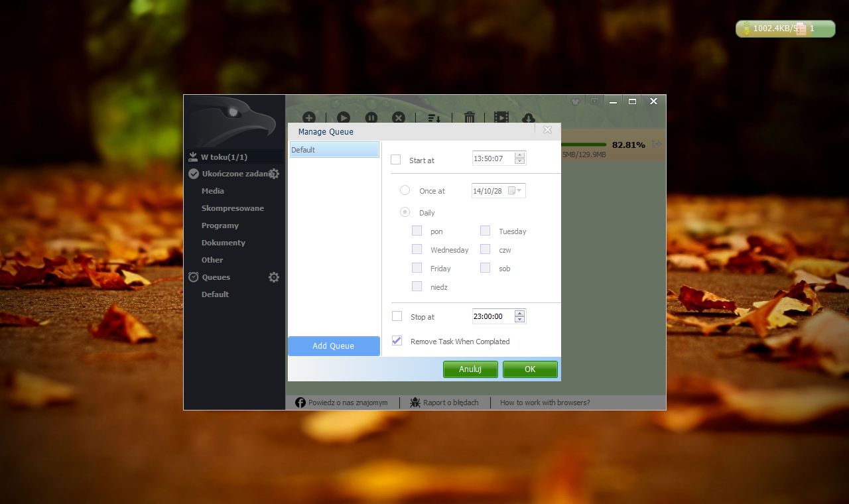Select Default in the Manage Queue list
This screenshot has width=849, height=504.
point(334,150)
